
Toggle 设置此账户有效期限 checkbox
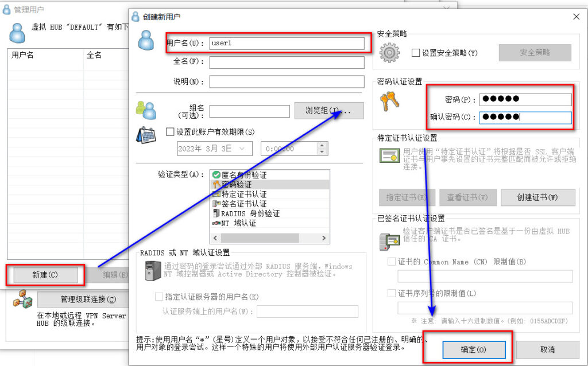(170, 132)
